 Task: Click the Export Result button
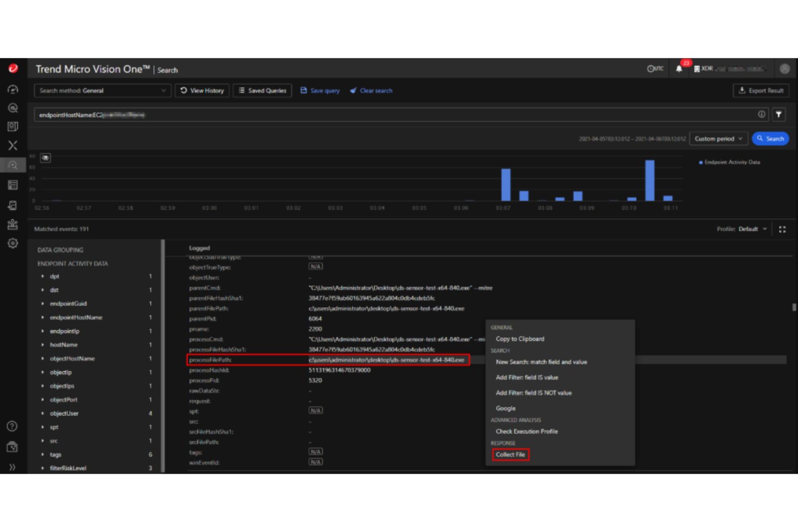[761, 91]
